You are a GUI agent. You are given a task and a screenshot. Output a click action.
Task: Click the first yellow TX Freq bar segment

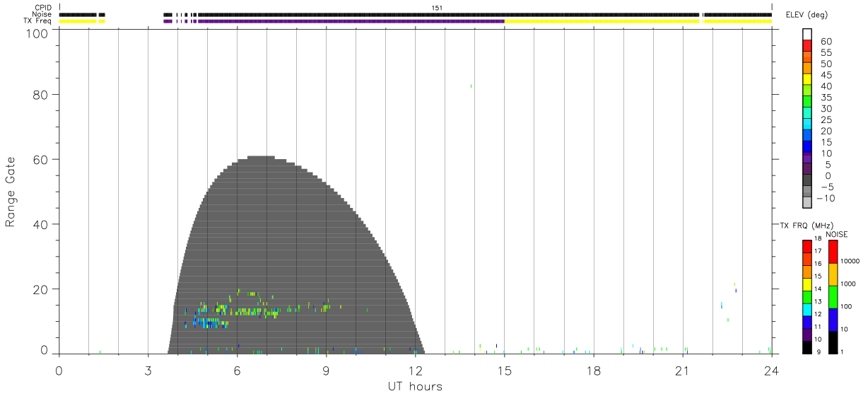(78, 21)
